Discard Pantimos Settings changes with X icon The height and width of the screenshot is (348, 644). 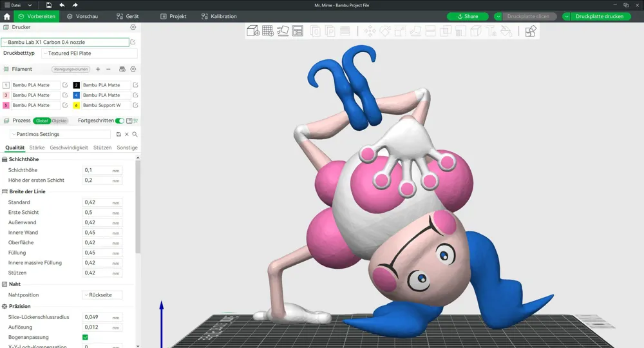point(127,134)
